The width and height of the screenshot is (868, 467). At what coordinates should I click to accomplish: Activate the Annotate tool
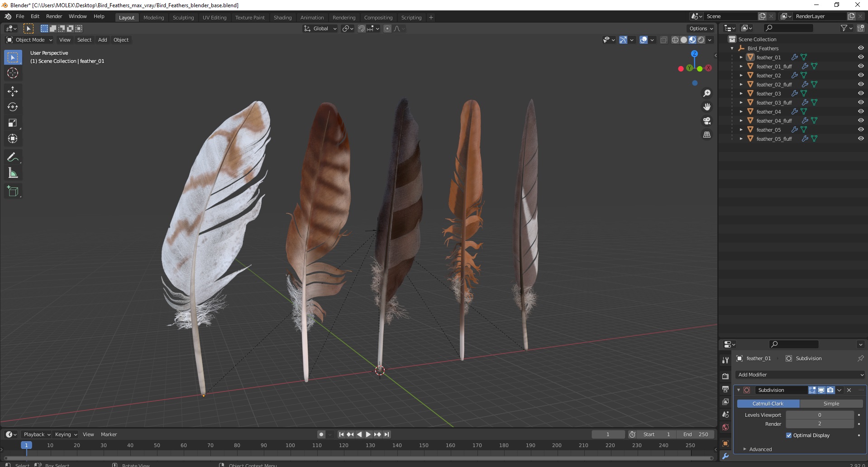(13, 157)
